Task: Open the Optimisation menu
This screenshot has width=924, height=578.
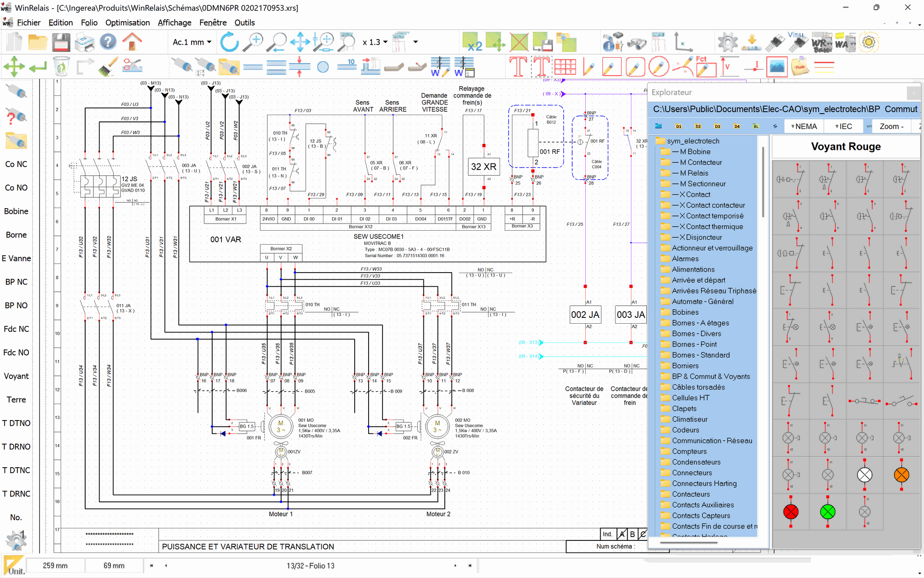Action: pyautogui.click(x=127, y=23)
